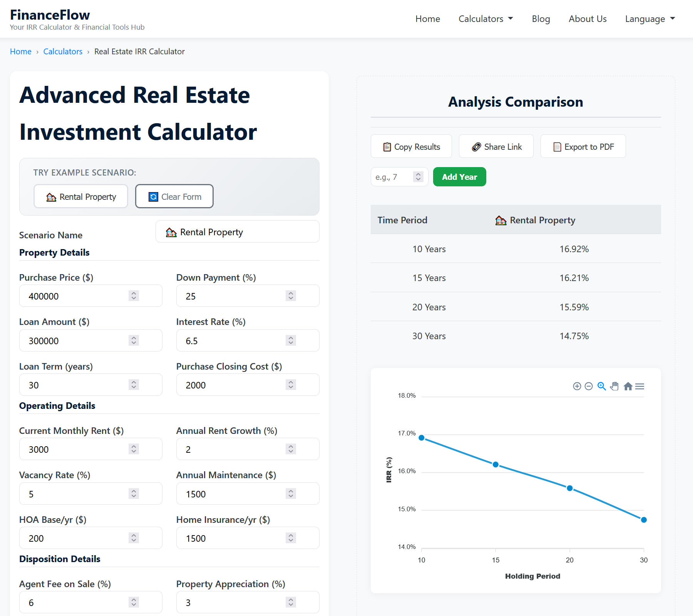Zoom out on the IRR chart
Image resolution: width=693 pixels, height=616 pixels.
tap(588, 386)
